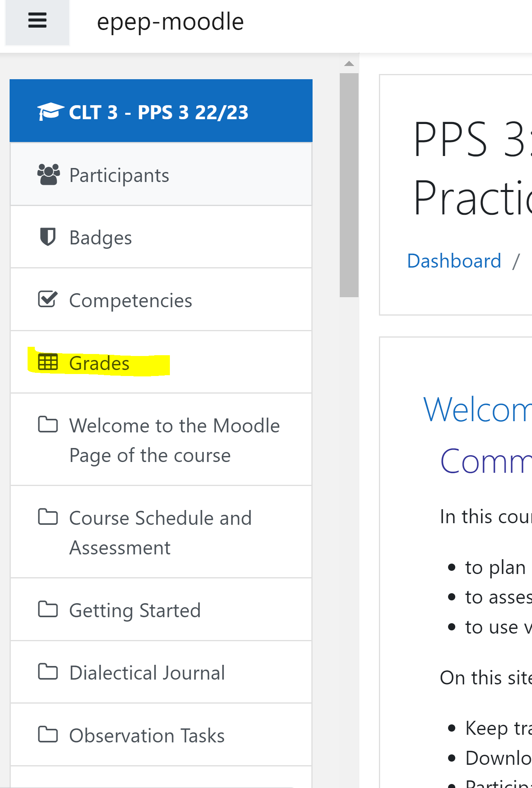Image resolution: width=532 pixels, height=788 pixels.
Task: Click the epep-moodle site title
Action: (x=170, y=22)
